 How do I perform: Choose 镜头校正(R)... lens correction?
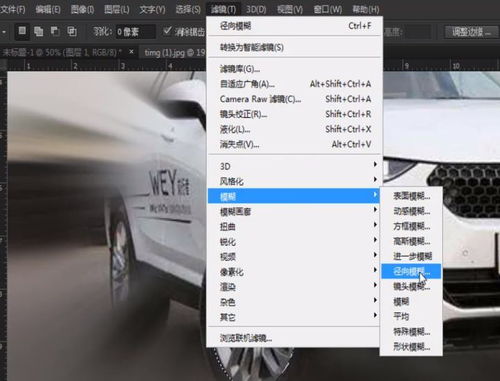tap(294, 114)
